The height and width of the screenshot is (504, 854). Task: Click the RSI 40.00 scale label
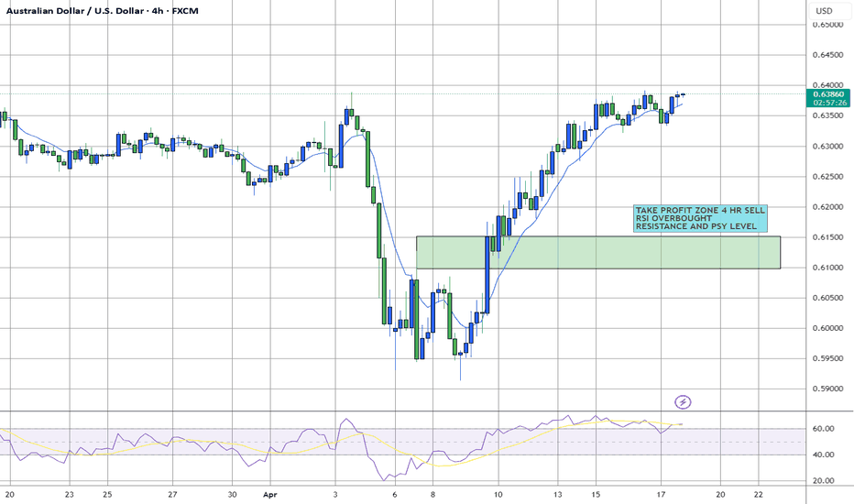[823, 455]
